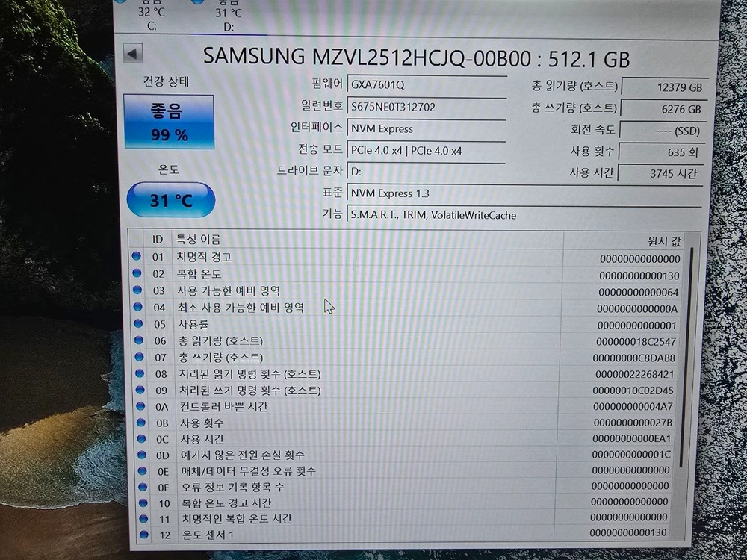Screen dimensions: 747x560
Task: Click the interface field NVM Express
Action: [427, 128]
